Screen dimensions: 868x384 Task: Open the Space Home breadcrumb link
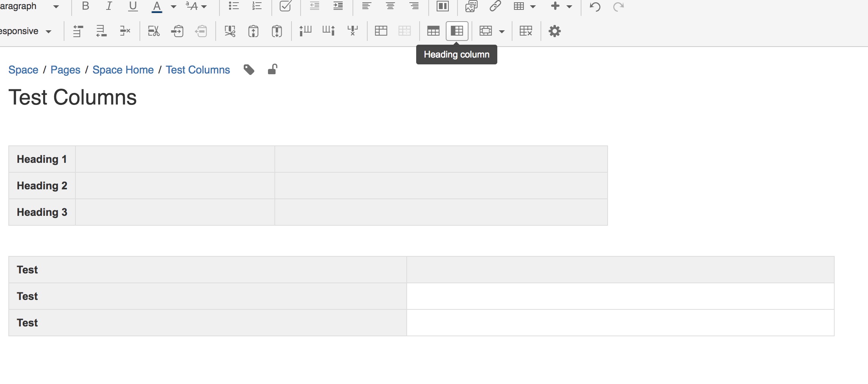123,70
